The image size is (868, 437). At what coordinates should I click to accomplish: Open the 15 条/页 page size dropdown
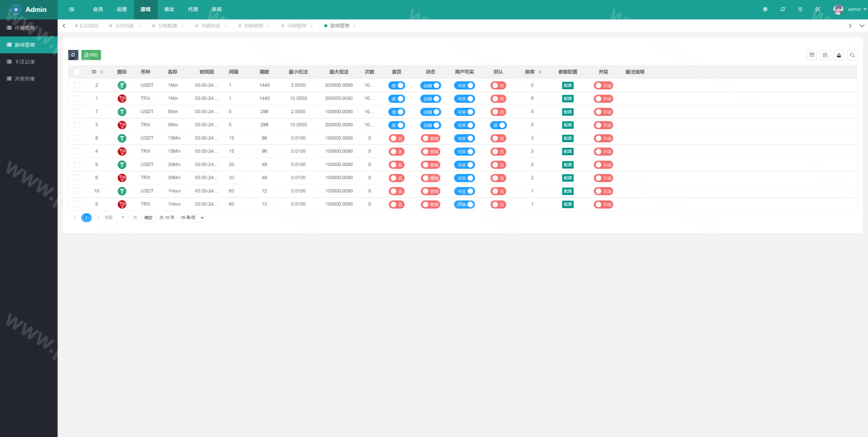[192, 218]
